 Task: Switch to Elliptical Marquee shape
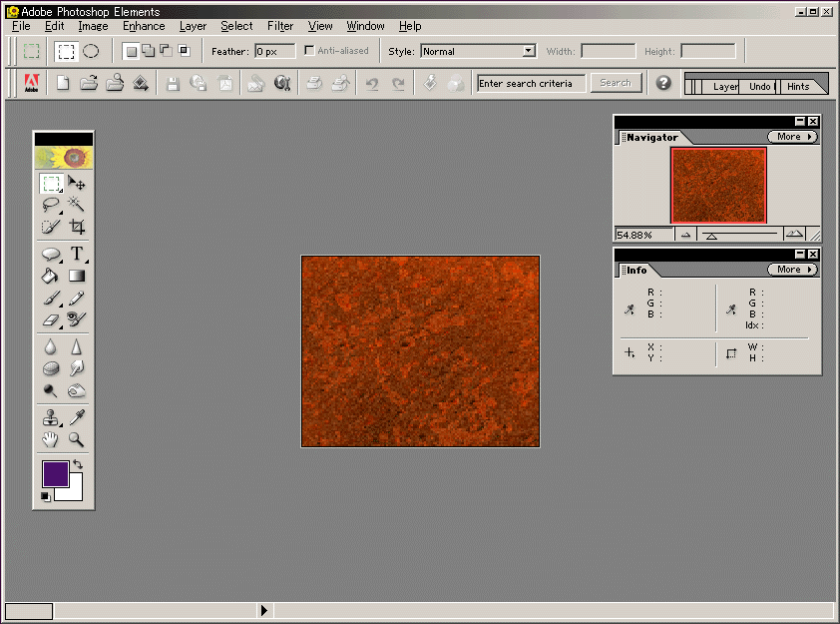[91, 51]
